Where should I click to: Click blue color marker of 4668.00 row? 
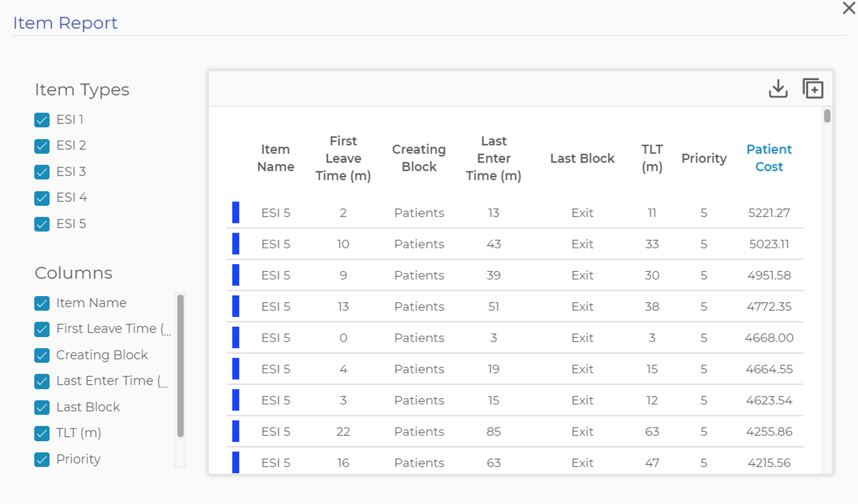[236, 338]
